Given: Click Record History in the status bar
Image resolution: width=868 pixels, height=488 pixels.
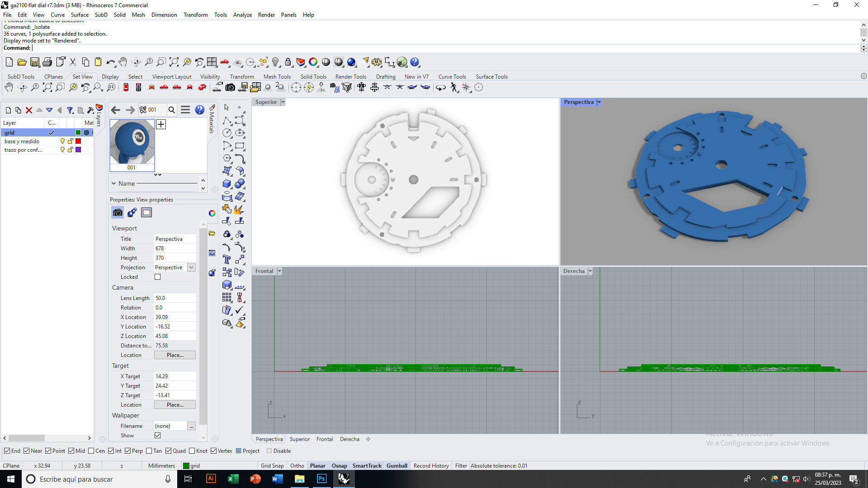Looking at the screenshot, I should (431, 465).
